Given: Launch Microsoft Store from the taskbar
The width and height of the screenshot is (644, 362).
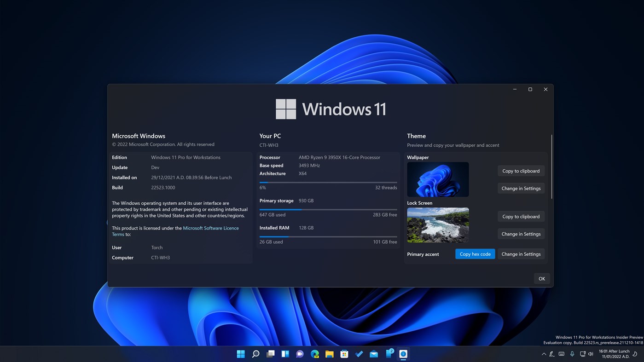Looking at the screenshot, I should click(x=344, y=354).
